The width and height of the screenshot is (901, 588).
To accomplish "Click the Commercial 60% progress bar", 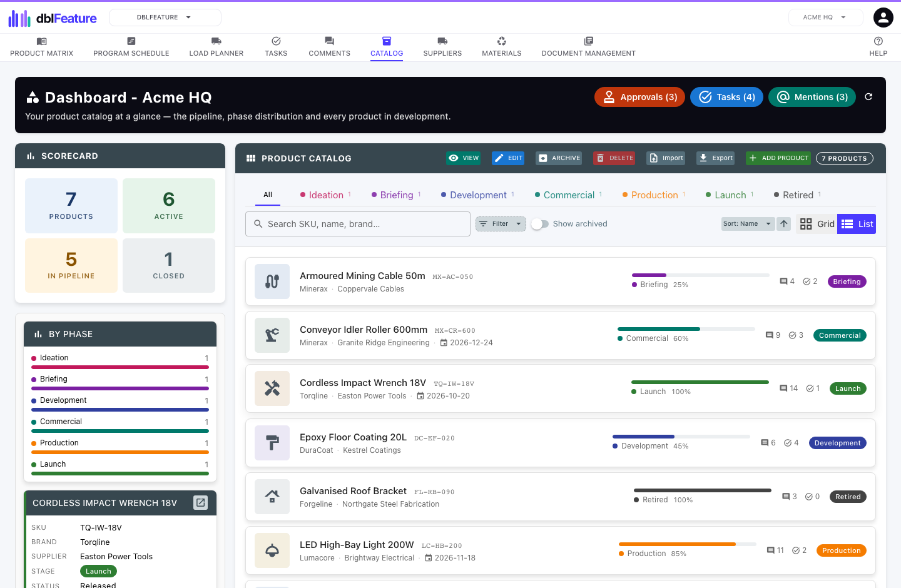I will [x=686, y=329].
